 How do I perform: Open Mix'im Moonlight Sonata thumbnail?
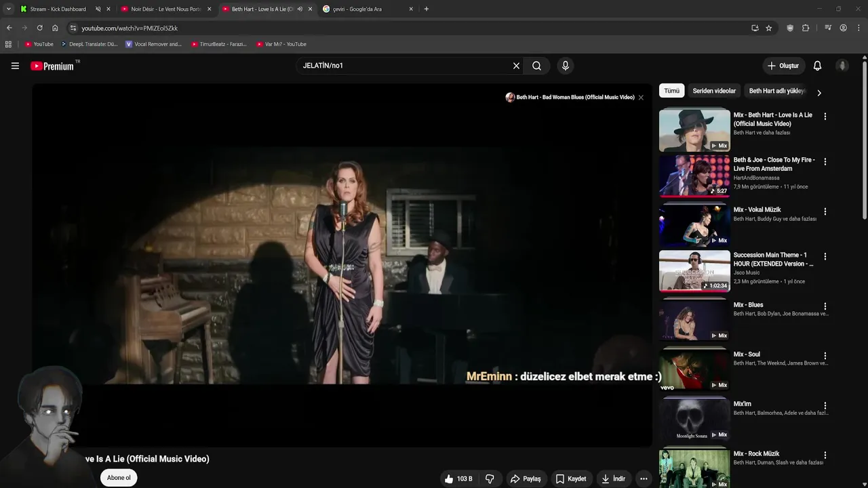(x=694, y=420)
